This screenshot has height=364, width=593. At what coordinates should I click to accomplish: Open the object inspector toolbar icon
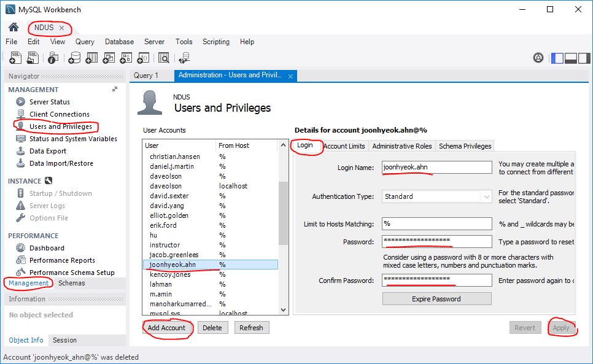[x=53, y=58]
